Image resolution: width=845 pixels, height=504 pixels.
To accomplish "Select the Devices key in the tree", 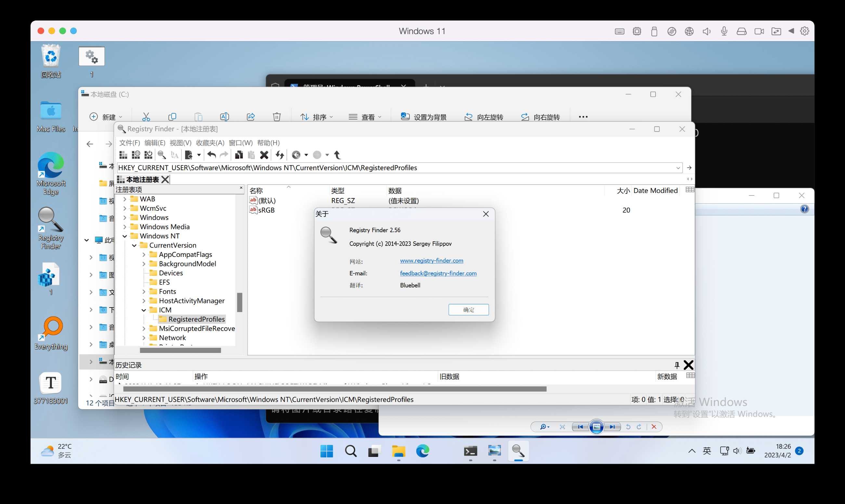I will click(x=171, y=273).
